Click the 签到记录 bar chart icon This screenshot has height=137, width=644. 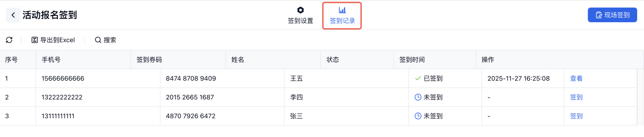point(342,10)
